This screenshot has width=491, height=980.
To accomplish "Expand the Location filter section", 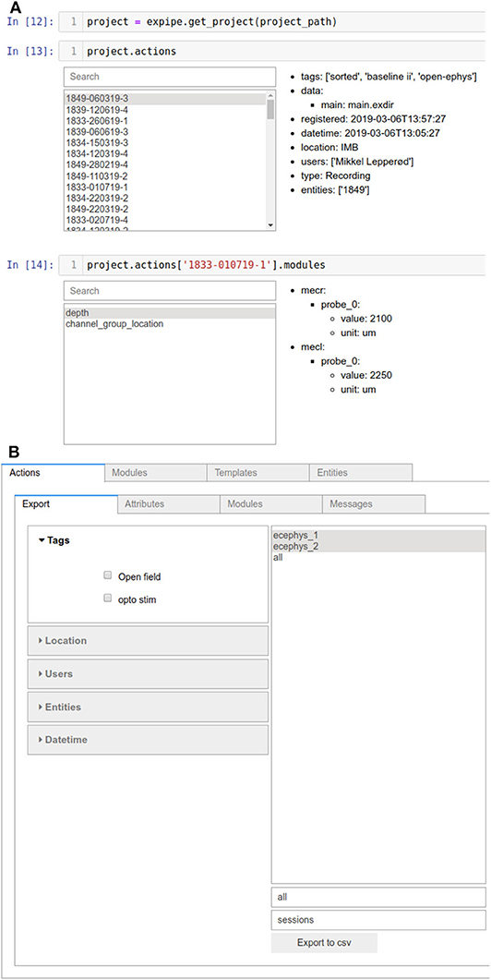I will pyautogui.click(x=148, y=641).
